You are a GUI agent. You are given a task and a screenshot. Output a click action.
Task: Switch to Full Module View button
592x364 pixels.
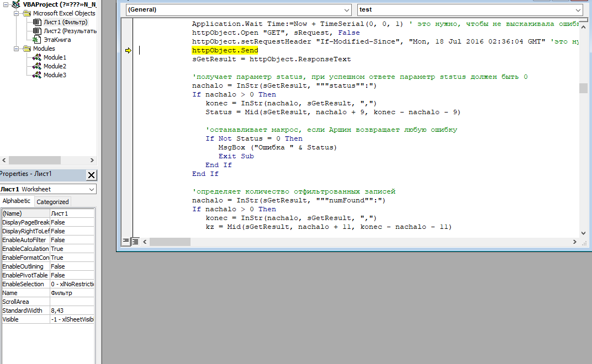tap(135, 242)
